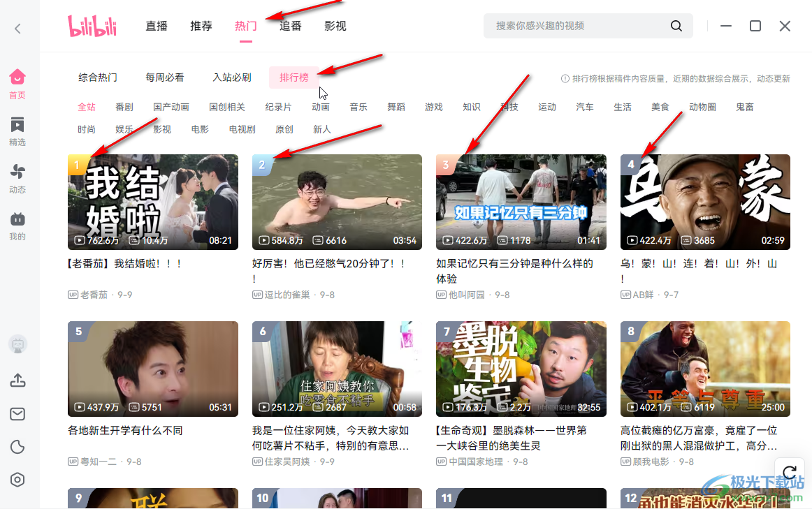
Task: Filter ranking by 国创相关
Action: click(227, 107)
